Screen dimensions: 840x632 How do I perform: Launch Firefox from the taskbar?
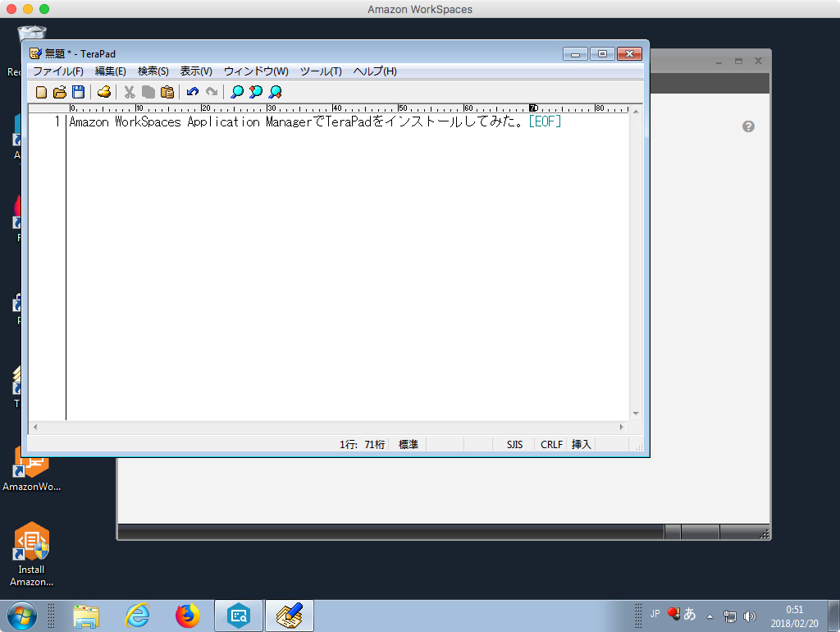click(187, 616)
